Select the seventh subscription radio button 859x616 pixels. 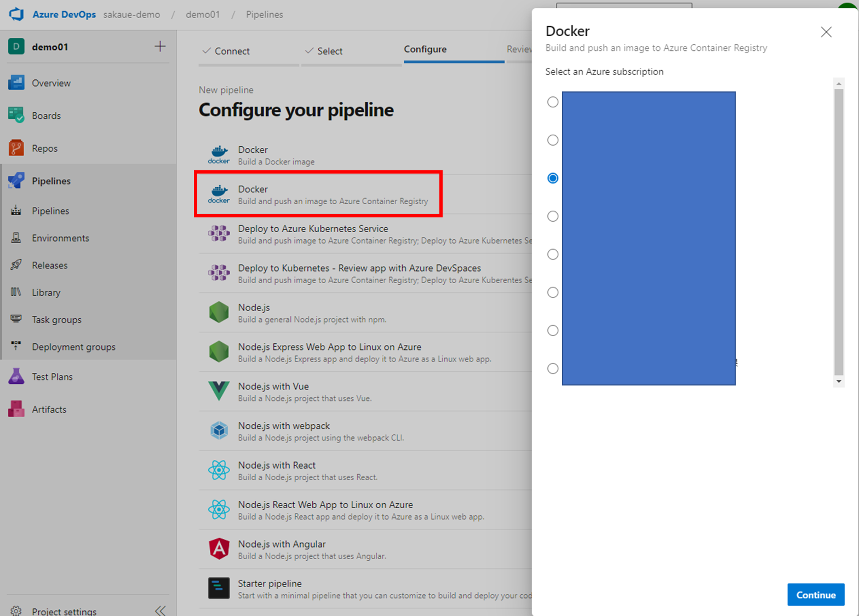553,330
